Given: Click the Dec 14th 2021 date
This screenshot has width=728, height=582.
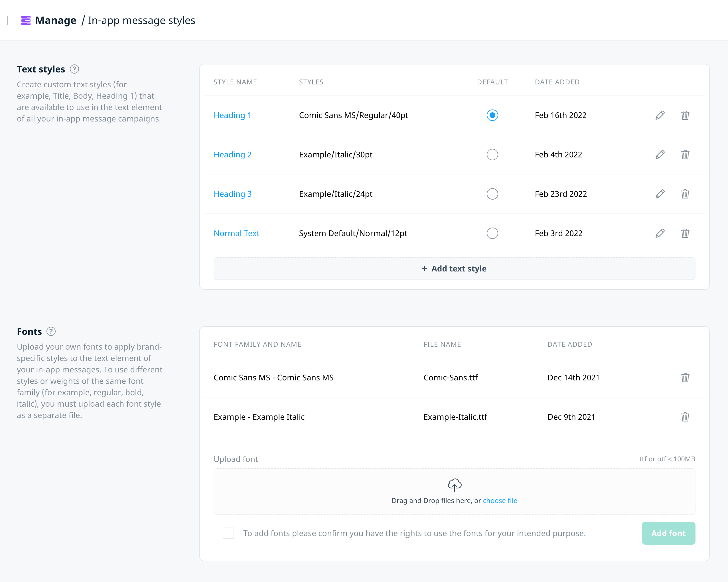Looking at the screenshot, I should pyautogui.click(x=574, y=378).
